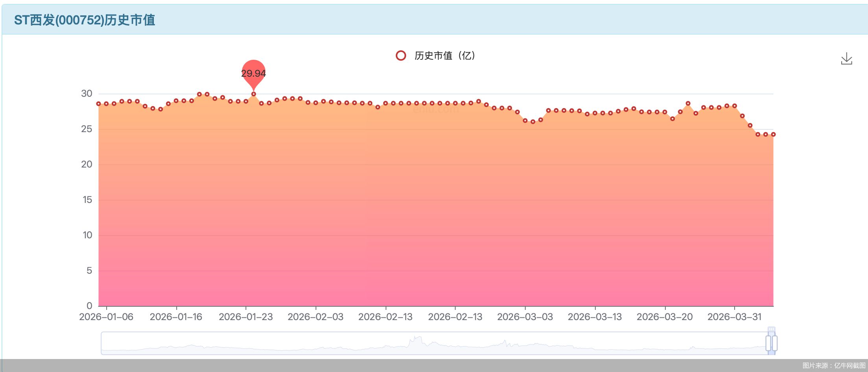Select the right handle of the data zoom slider
868x372 pixels.
click(x=775, y=343)
